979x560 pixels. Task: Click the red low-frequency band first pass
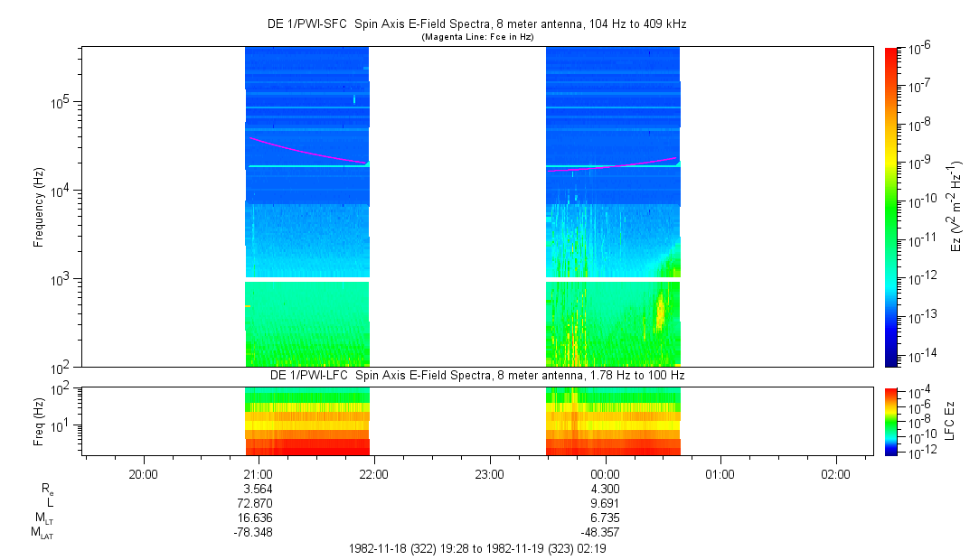point(308,447)
